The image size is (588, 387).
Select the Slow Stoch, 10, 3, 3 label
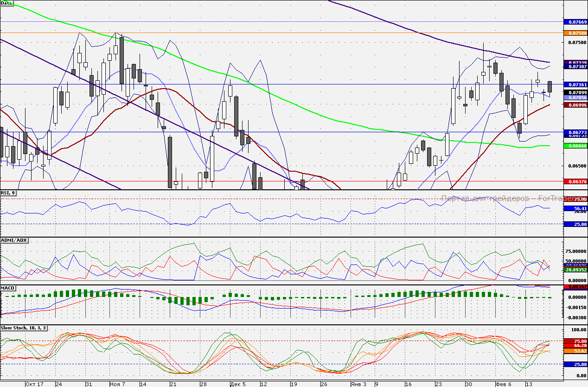23,328
